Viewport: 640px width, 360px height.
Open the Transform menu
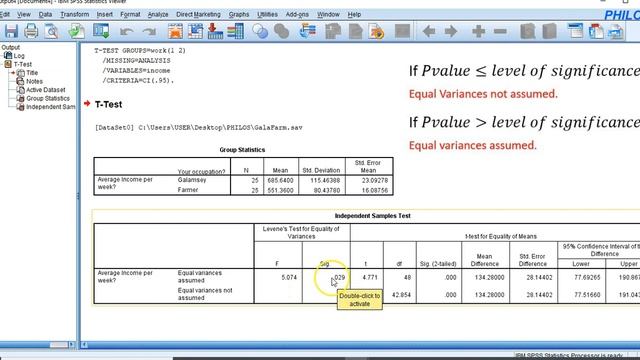pyautogui.click(x=74, y=14)
